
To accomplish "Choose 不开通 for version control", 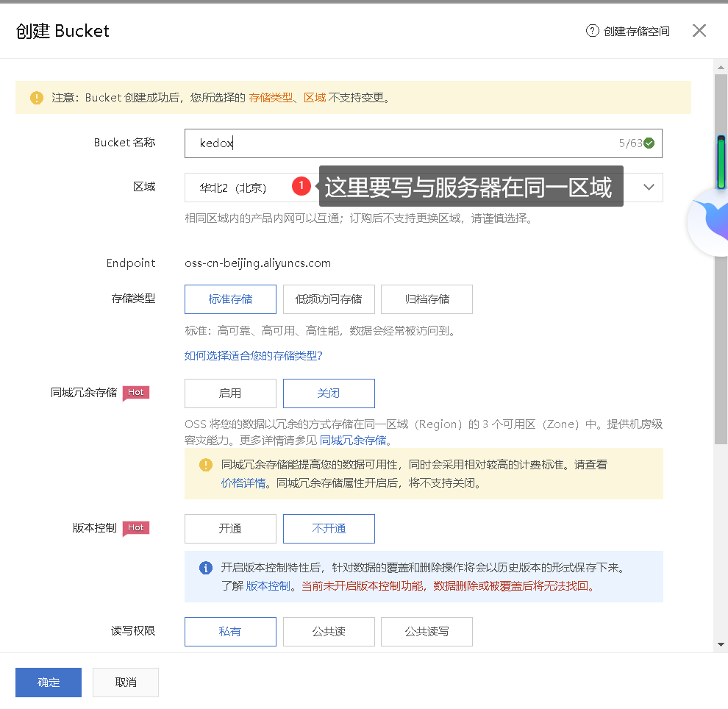I will (x=329, y=528).
